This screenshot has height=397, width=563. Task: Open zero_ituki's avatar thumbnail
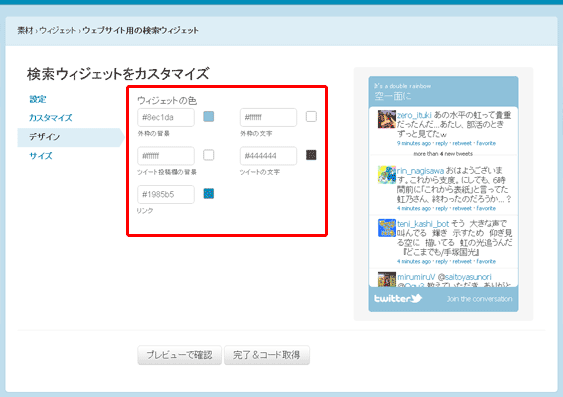coord(387,119)
